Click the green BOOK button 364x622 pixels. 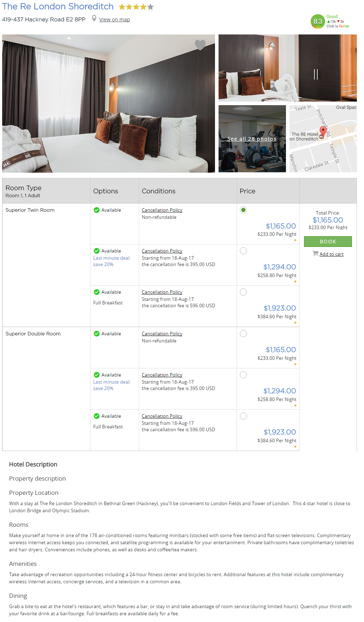(x=328, y=242)
